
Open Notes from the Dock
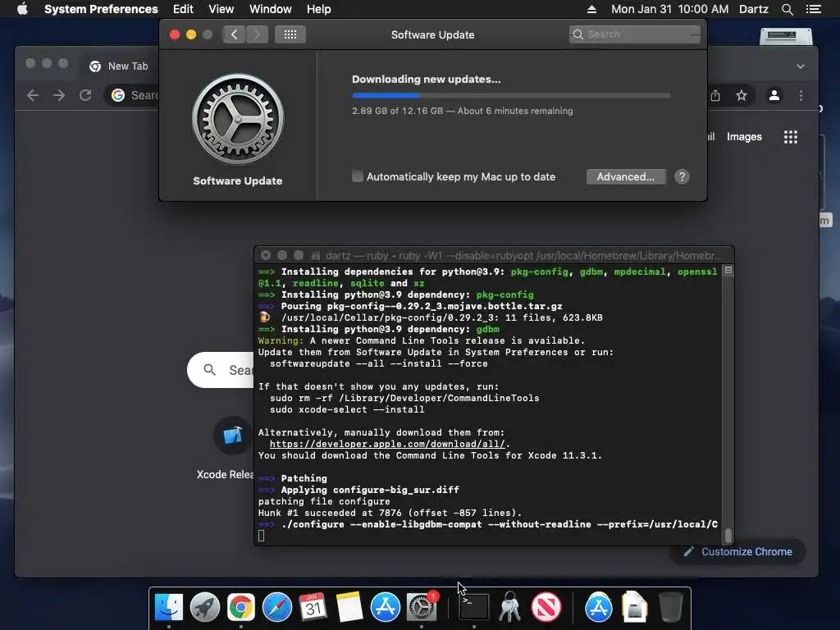point(349,607)
